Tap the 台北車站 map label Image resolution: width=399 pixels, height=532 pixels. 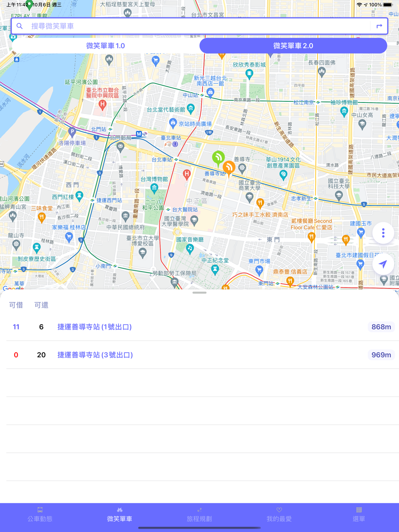(162, 160)
